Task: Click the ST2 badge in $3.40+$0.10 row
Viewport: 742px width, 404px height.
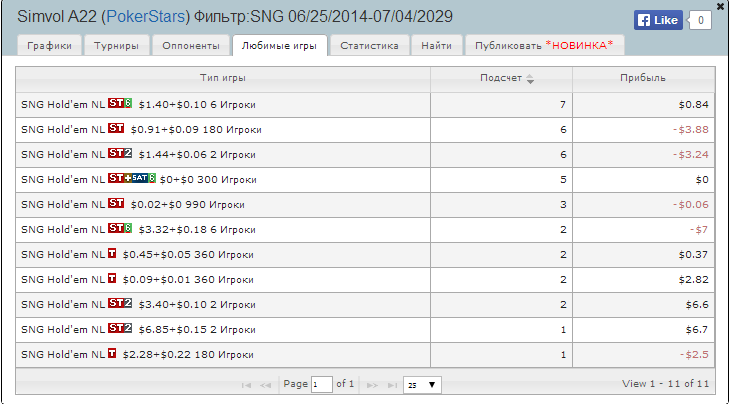Action: 120,303
